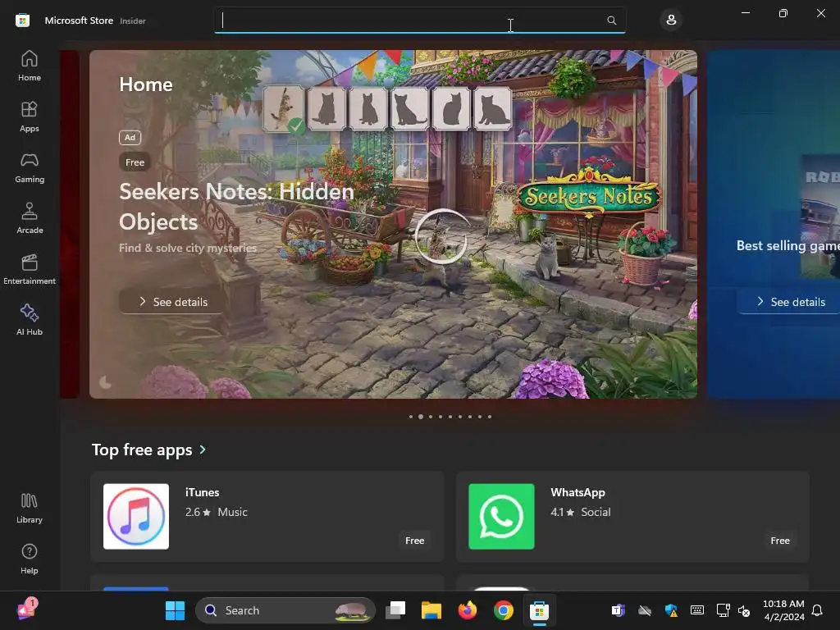Open the Gaming section
The image size is (840, 630).
pos(30,167)
